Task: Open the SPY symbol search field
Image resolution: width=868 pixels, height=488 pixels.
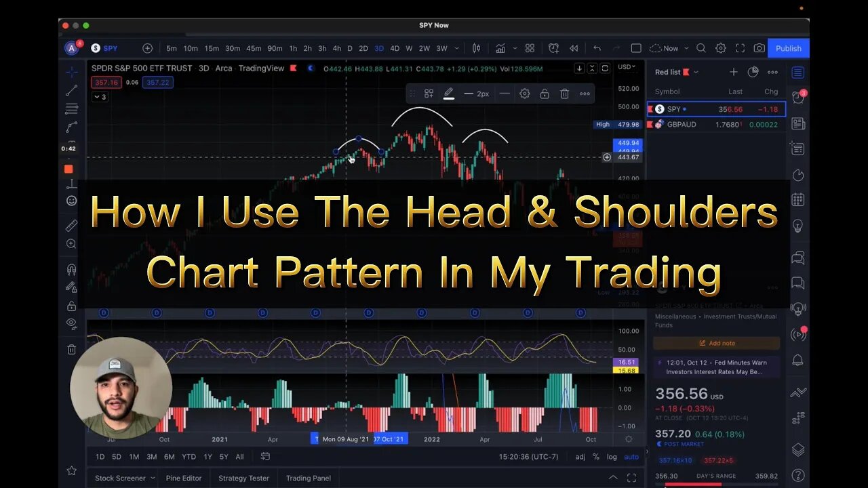Action: pos(104,48)
